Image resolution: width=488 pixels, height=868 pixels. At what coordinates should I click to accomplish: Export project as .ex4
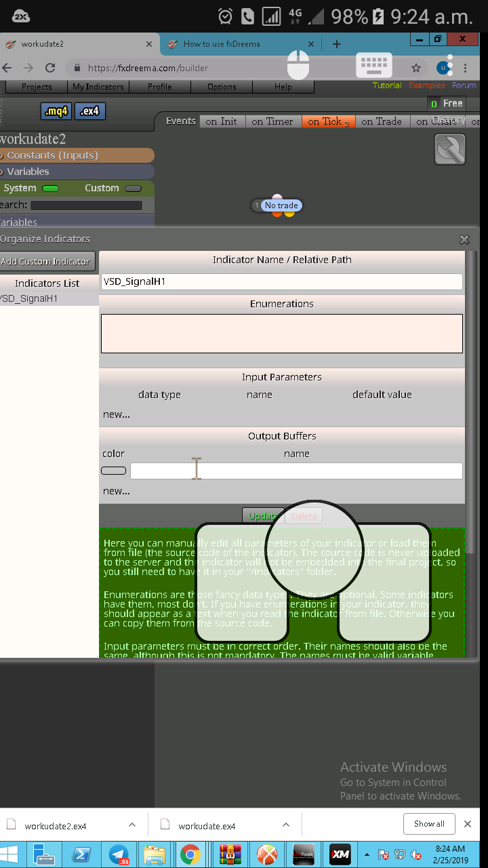point(90,111)
